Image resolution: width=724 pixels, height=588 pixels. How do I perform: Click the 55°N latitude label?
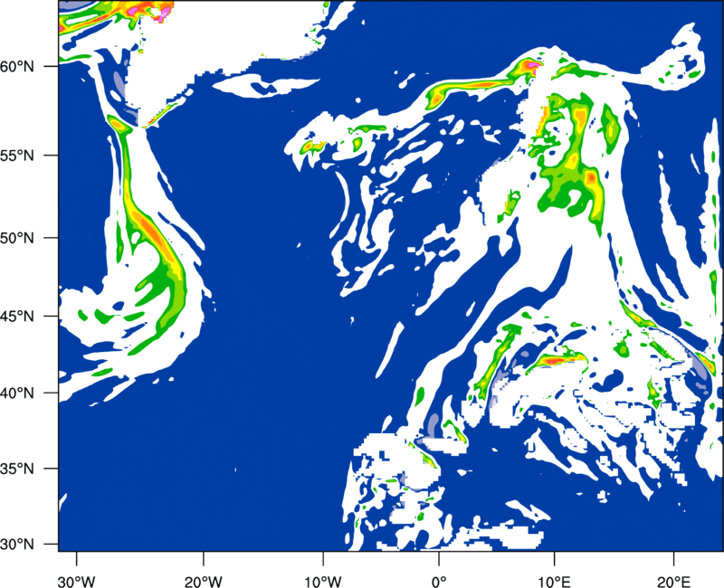coord(17,155)
